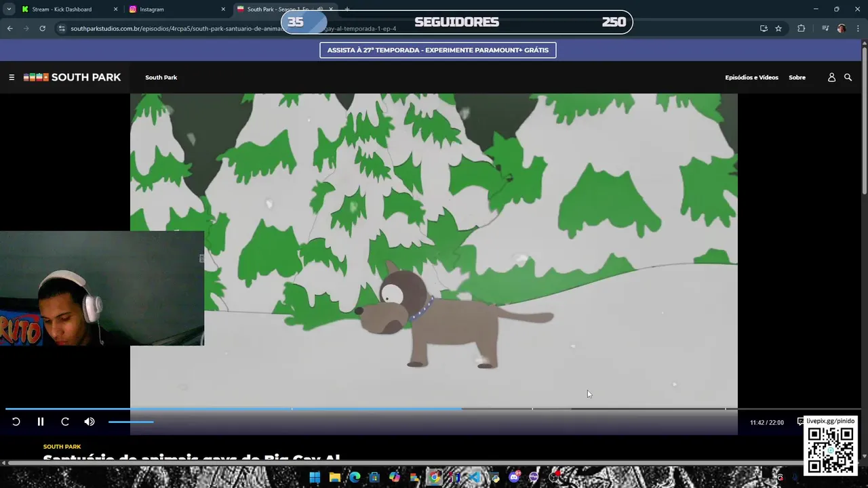Open the user account icon
Screen dimensions: 868x488
point(831,77)
